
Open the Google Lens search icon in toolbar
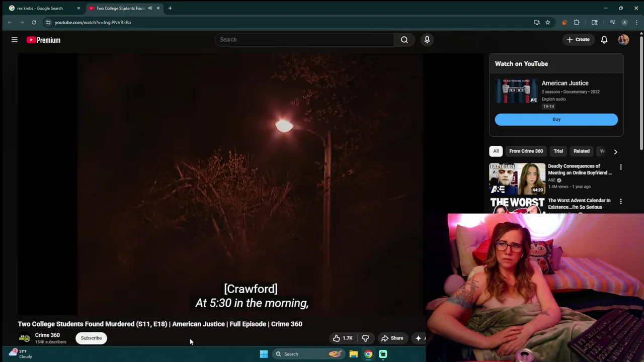(594, 22)
